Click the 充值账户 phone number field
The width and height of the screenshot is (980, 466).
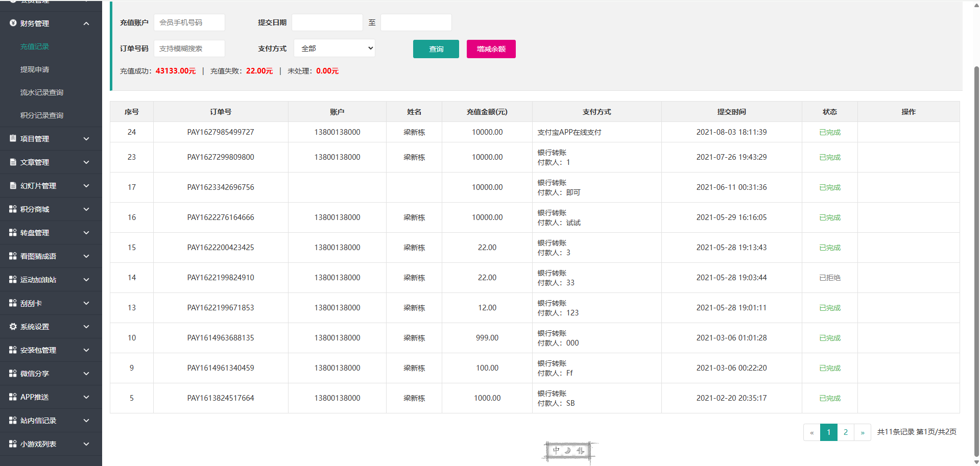189,22
